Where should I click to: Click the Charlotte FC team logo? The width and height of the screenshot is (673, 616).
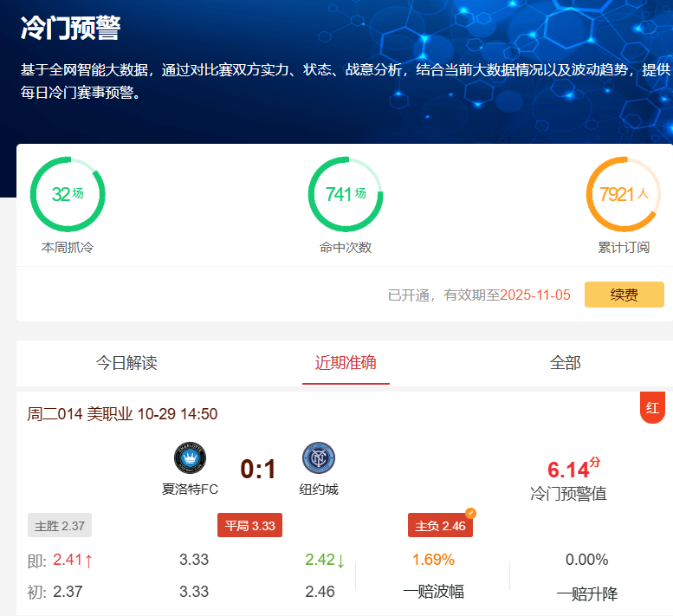(x=190, y=457)
